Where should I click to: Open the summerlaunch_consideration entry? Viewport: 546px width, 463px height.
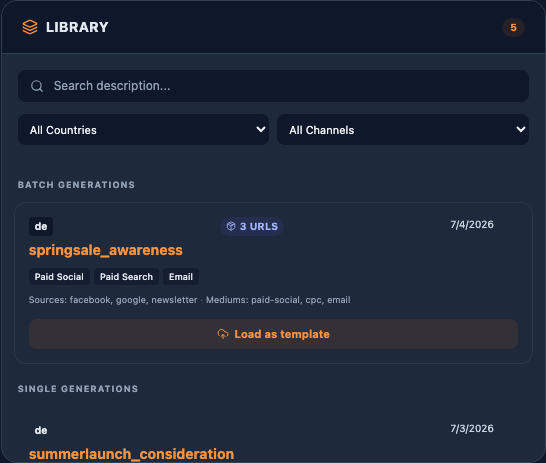pos(131,454)
